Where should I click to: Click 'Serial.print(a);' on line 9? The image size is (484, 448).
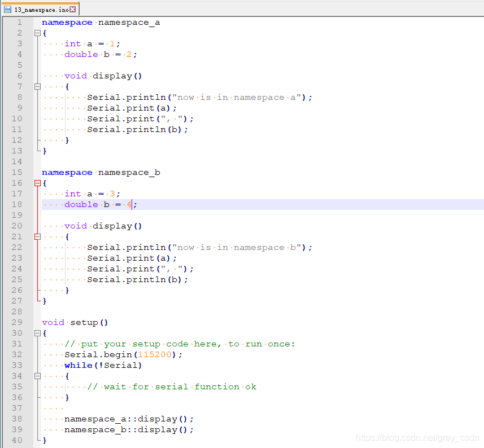tap(132, 108)
